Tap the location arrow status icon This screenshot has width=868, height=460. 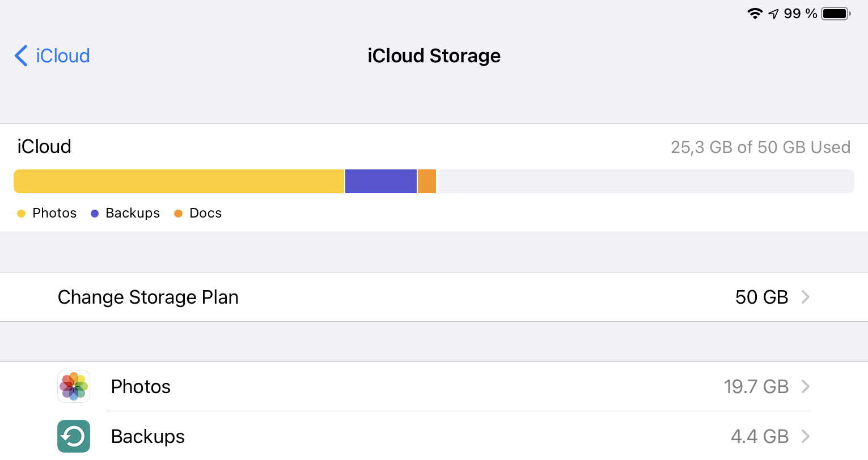coord(773,14)
